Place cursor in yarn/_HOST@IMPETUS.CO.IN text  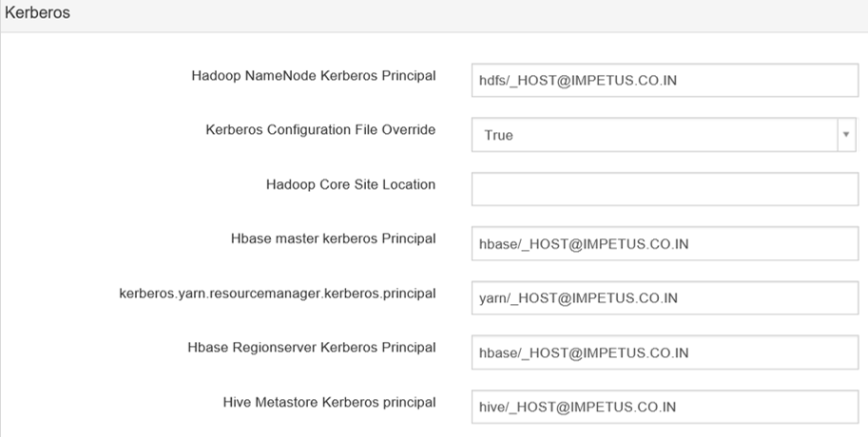tap(578, 298)
